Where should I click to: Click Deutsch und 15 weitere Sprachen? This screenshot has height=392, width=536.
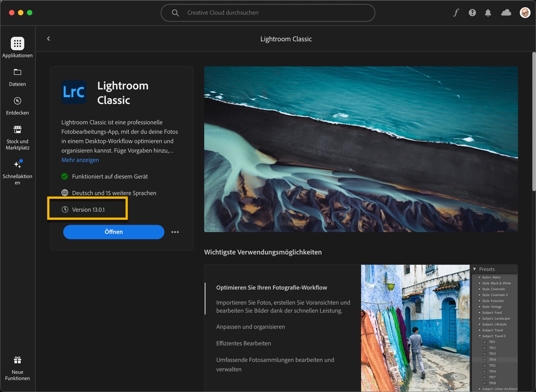pyautogui.click(x=114, y=193)
